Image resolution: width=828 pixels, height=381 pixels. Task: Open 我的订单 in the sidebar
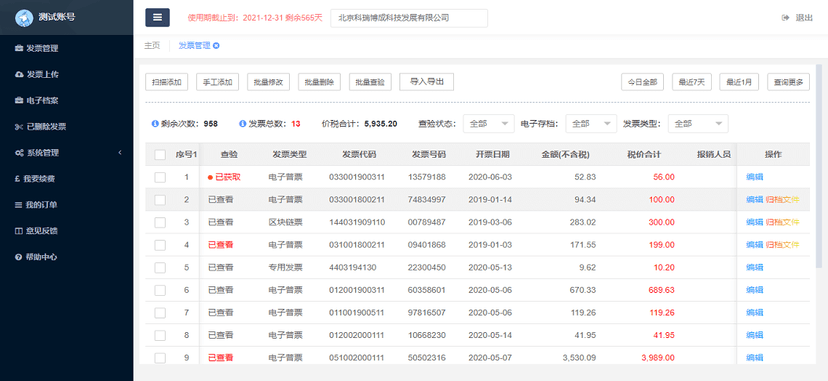pyautogui.click(x=42, y=205)
